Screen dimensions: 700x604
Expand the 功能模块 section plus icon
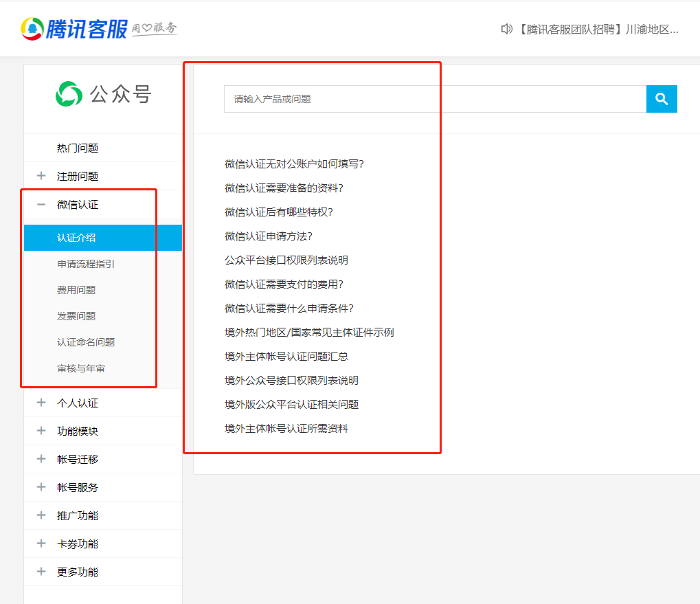(x=41, y=431)
